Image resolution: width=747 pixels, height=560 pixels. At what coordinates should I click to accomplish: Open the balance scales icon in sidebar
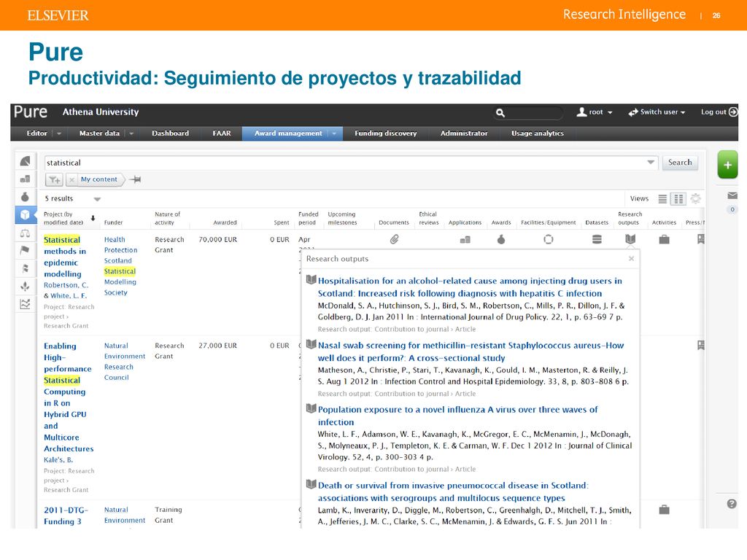tap(26, 233)
